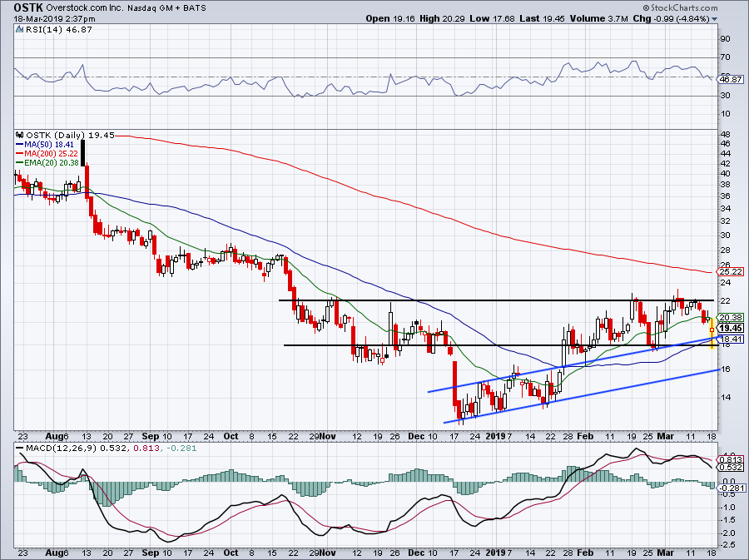The width and height of the screenshot is (749, 560).
Task: Click the Open 19.16 value
Action: tap(391, 18)
